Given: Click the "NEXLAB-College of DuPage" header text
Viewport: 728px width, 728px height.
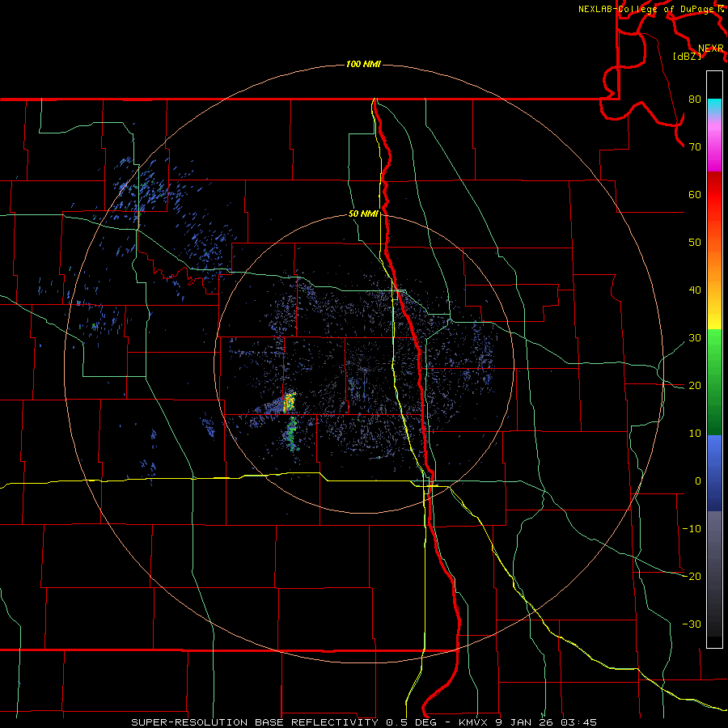Looking at the screenshot, I should 645,9.
